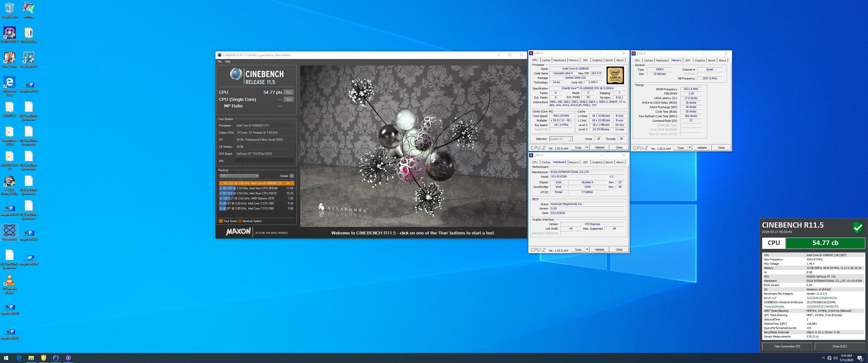Open the network tray icon
The height and width of the screenshot is (363, 868).
pos(829,358)
